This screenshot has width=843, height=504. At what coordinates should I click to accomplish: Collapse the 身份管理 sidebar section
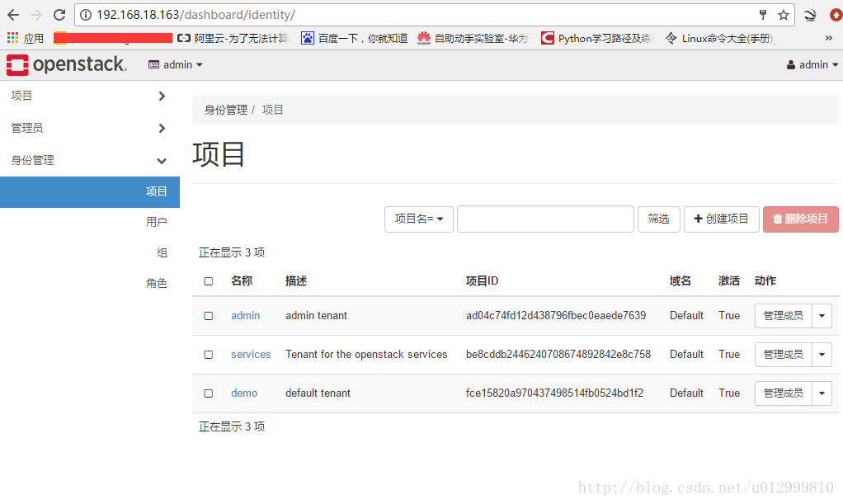pos(90,160)
